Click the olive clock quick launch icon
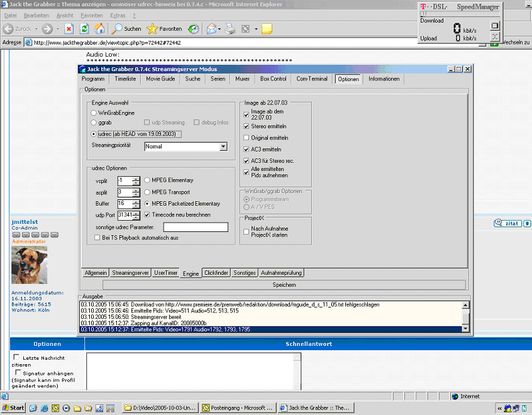Screen dimensions: 532x415 pos(55,408)
